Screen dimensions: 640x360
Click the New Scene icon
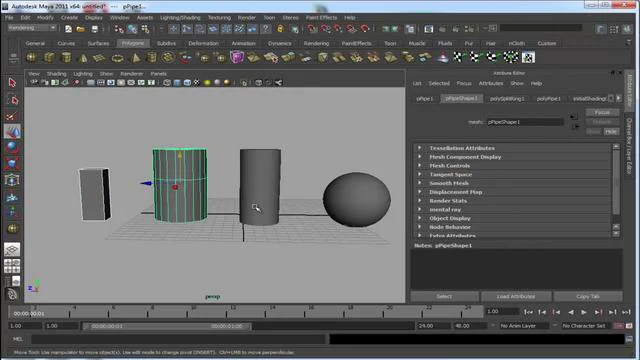[x=69, y=29]
